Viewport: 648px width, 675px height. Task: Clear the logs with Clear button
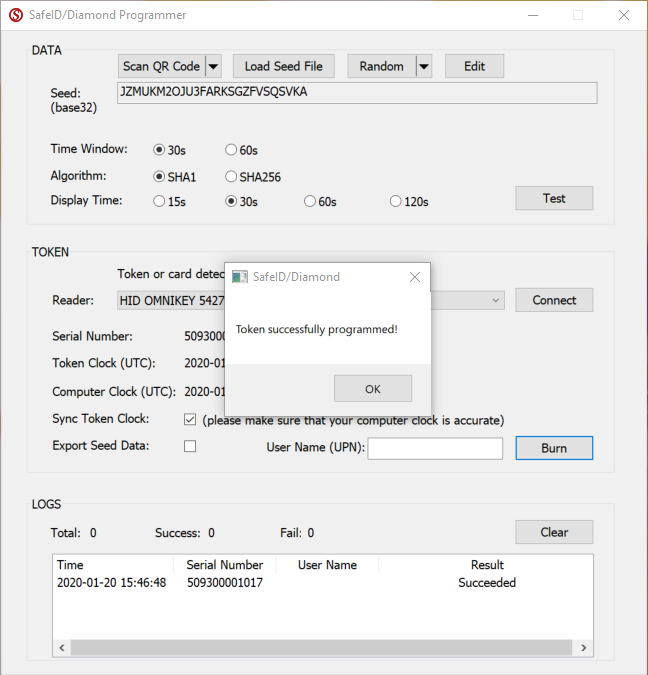pyautogui.click(x=553, y=532)
